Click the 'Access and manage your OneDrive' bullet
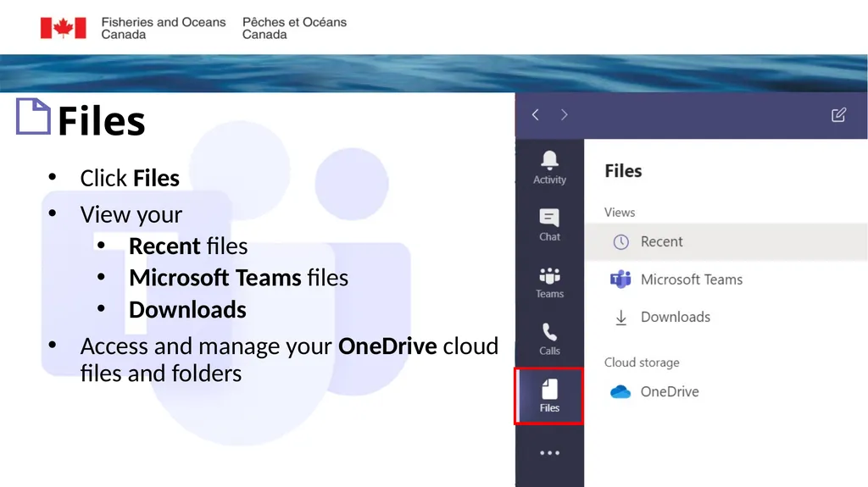This screenshot has height=487, width=868. point(289,360)
